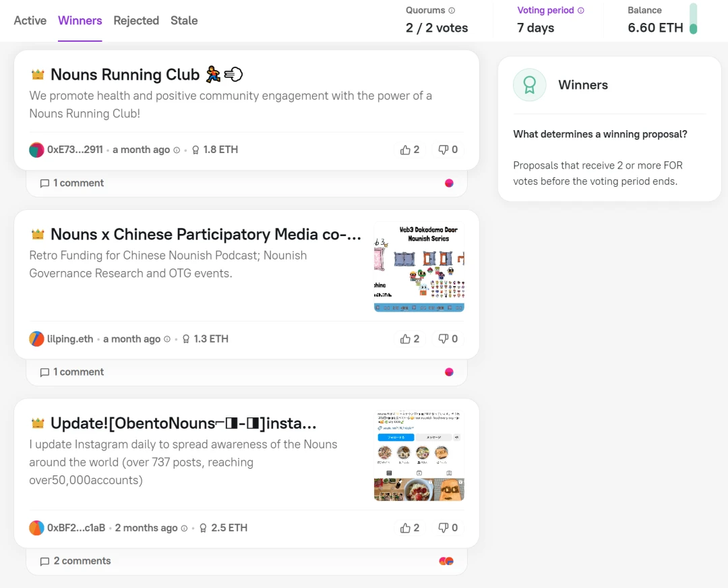Switch to the Active tab
This screenshot has height=588, width=728.
pyautogui.click(x=30, y=20)
